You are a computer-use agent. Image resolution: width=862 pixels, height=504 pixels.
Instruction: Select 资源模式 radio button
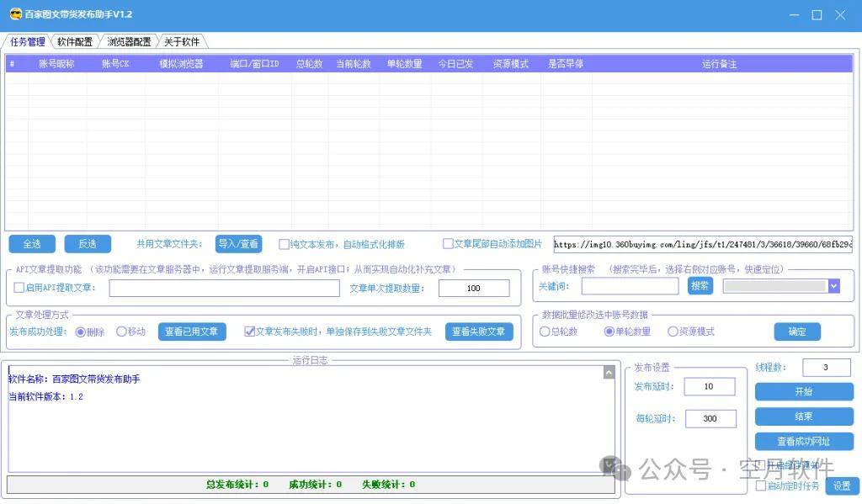tap(673, 332)
